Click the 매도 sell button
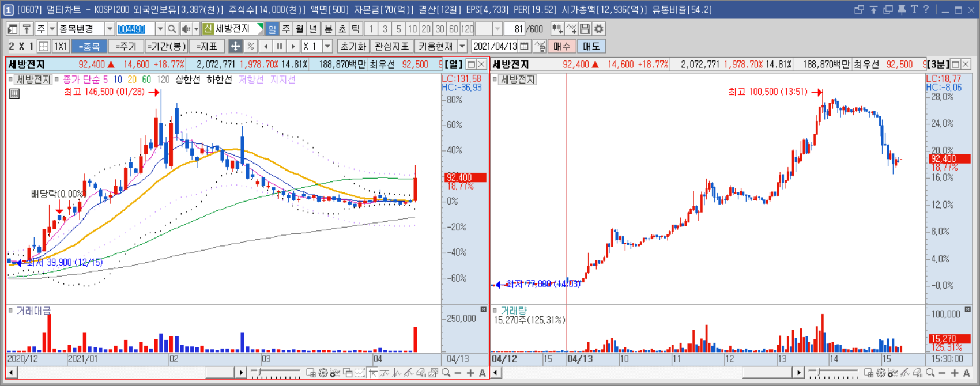This screenshot has width=980, height=386. tap(591, 46)
